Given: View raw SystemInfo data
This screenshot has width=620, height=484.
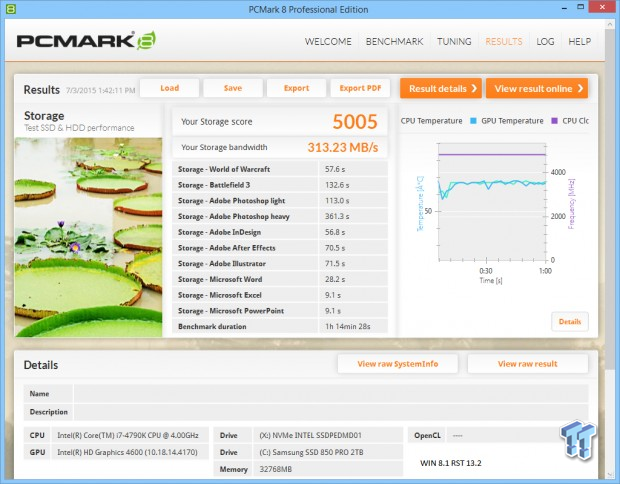Looking at the screenshot, I should (x=398, y=364).
